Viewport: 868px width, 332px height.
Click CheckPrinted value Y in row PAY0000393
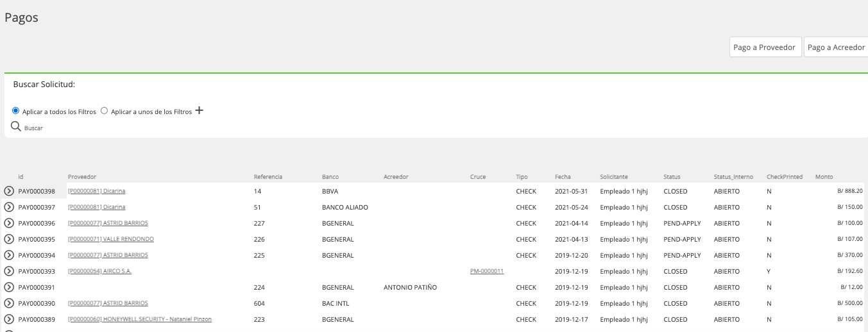coord(769,271)
